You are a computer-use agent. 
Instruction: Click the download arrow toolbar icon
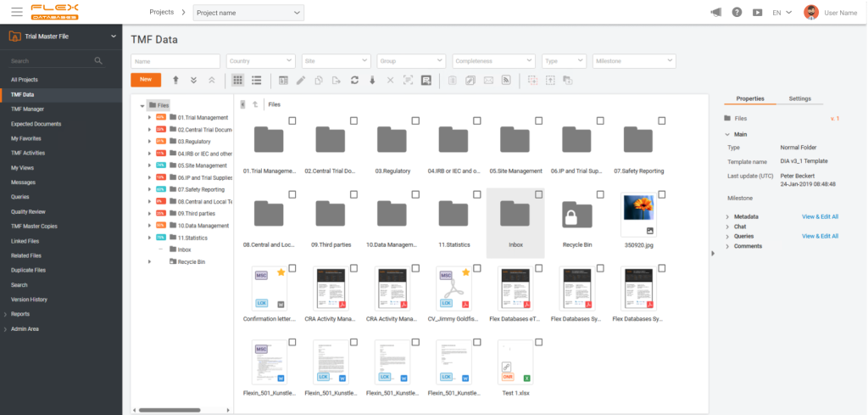[x=372, y=80]
